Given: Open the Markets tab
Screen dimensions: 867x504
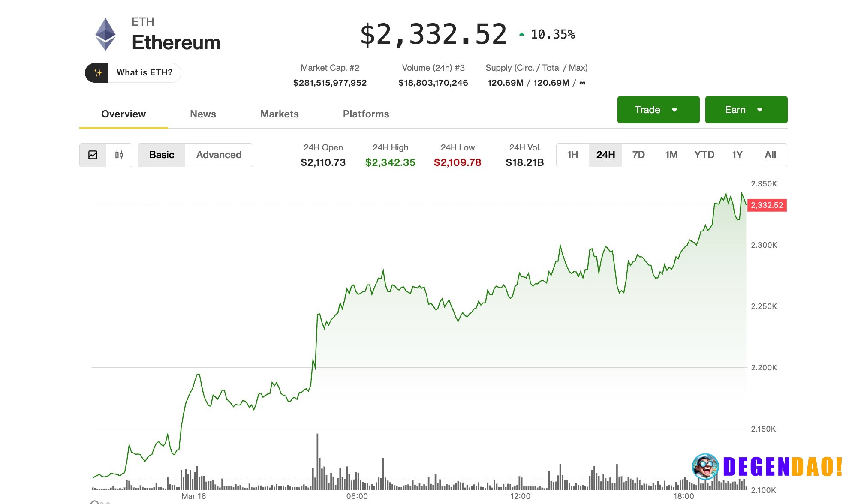Looking at the screenshot, I should 279,114.
